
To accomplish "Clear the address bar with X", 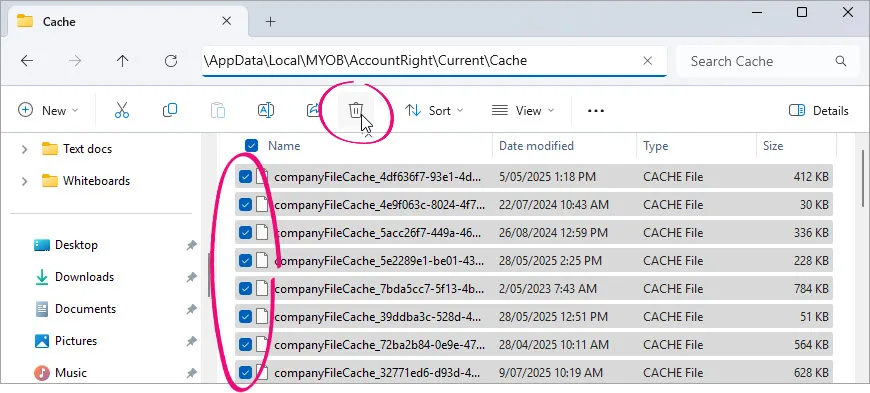I will (648, 61).
